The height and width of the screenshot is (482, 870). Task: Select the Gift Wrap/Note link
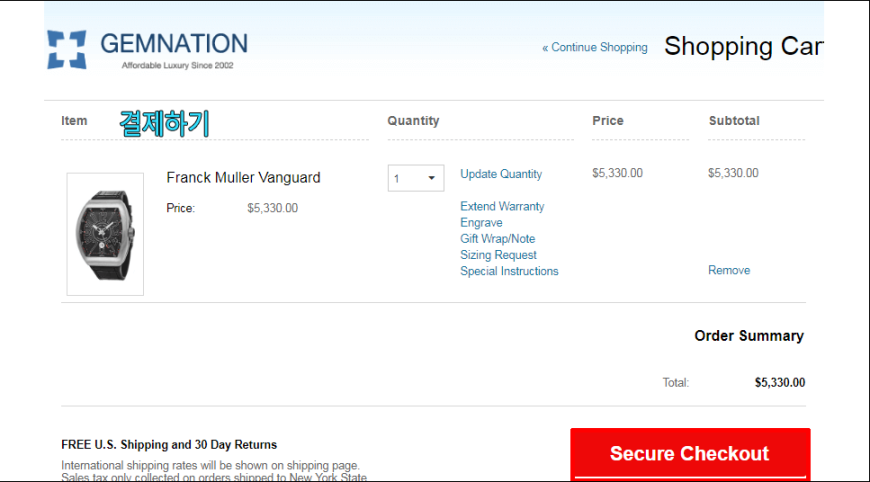tap(497, 239)
